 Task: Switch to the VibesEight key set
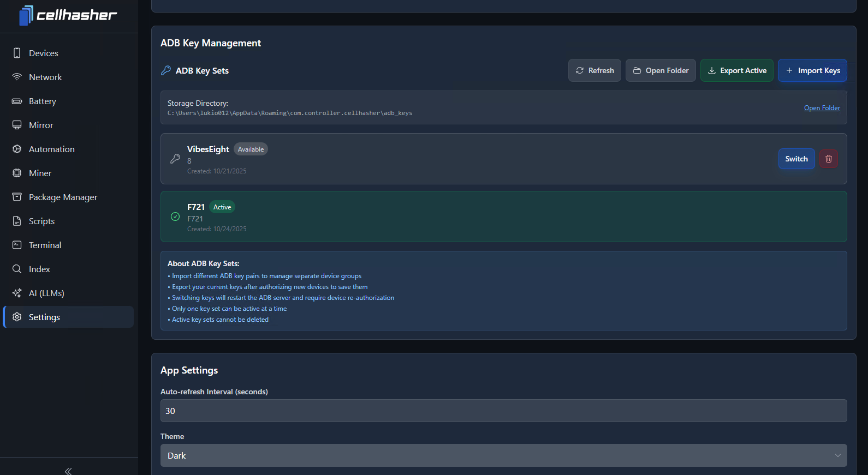pos(796,159)
